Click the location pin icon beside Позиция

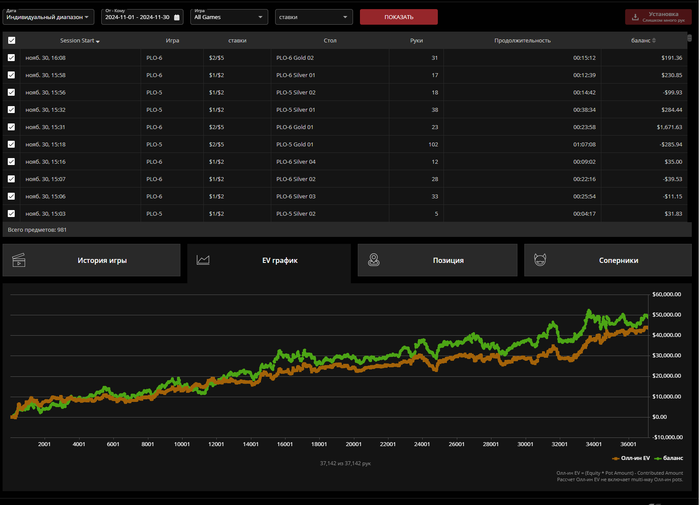[x=374, y=260]
